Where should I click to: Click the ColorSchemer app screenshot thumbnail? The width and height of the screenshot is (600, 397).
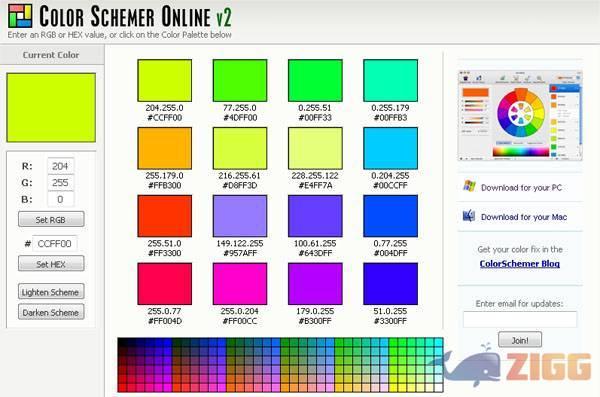tap(520, 116)
